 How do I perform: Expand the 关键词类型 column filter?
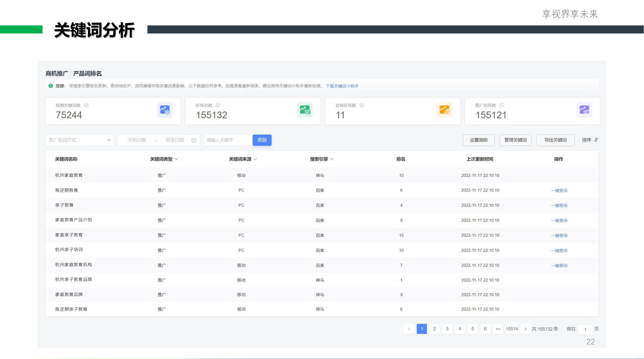click(176, 159)
